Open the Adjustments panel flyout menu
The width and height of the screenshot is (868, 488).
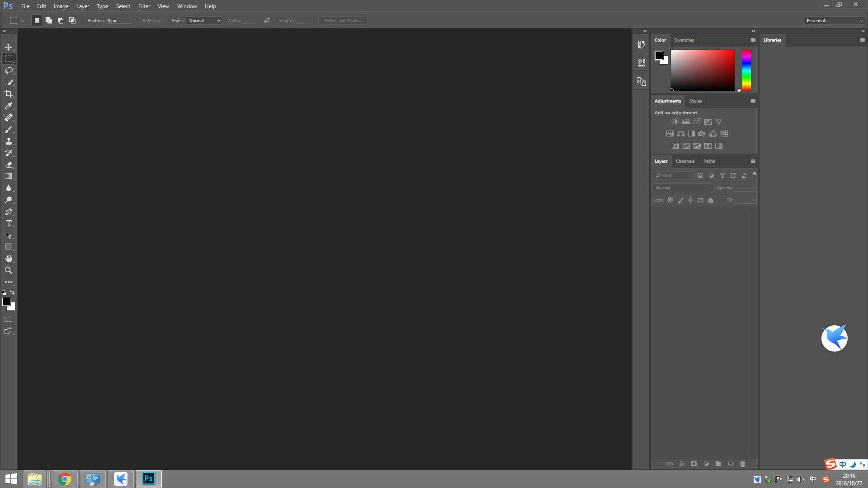point(753,101)
